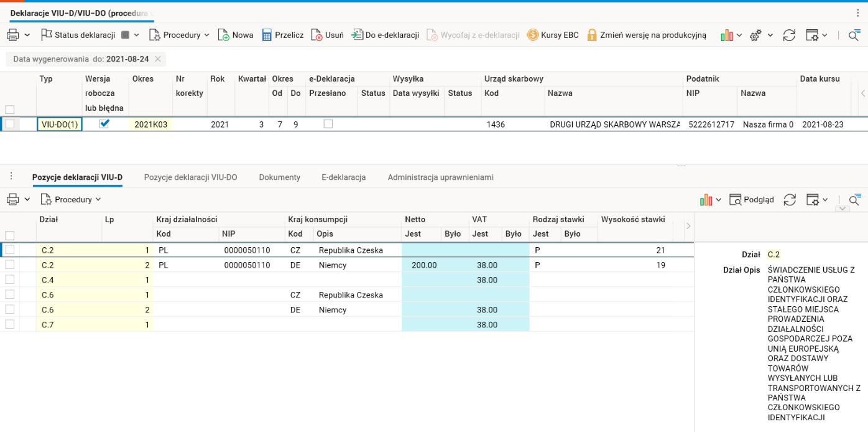The image size is (868, 432).
Task: Select the row checkbox for C.4 position
Action: (10, 280)
